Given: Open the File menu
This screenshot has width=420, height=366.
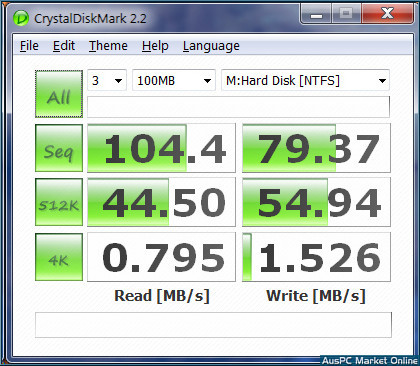Looking at the screenshot, I should (x=29, y=46).
